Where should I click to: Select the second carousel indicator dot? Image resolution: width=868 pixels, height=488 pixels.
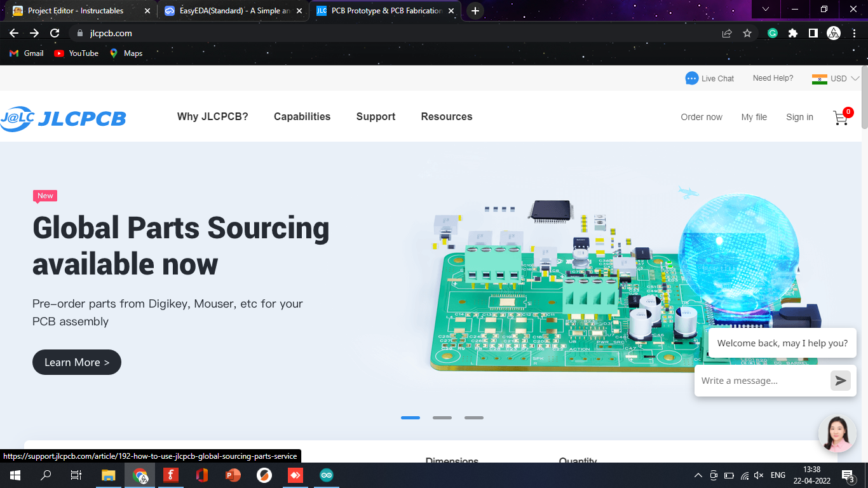pyautogui.click(x=442, y=417)
